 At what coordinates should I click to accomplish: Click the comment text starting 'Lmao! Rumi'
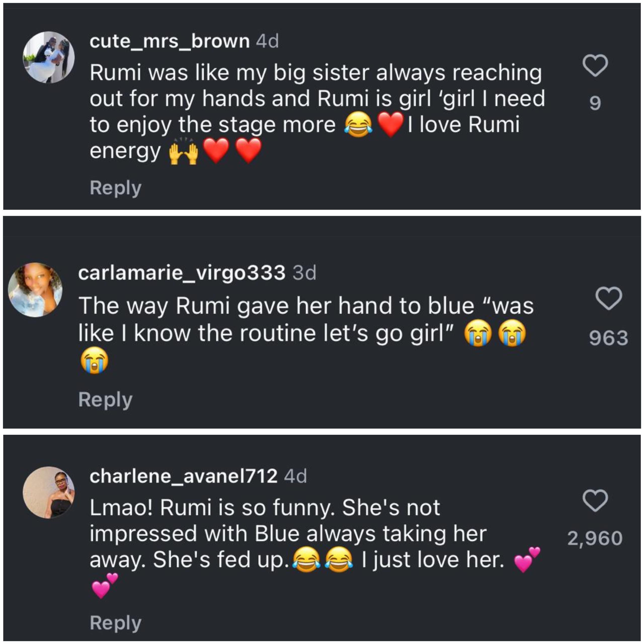point(314,547)
